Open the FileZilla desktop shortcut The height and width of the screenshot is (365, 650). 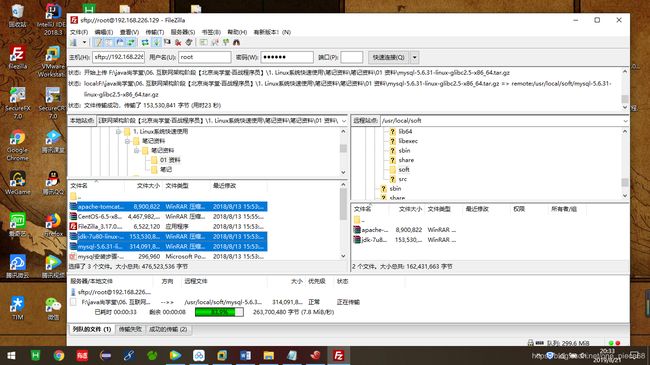tap(17, 57)
